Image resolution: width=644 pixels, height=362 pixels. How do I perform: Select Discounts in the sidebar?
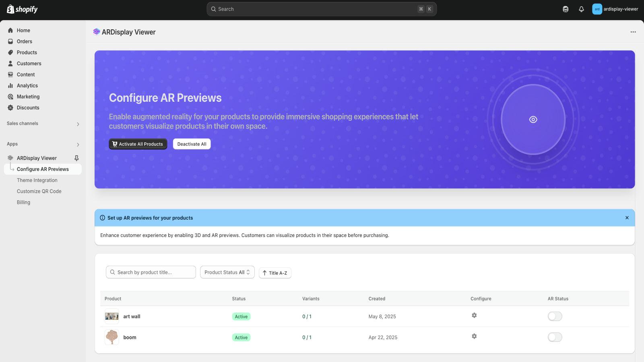[x=28, y=107]
